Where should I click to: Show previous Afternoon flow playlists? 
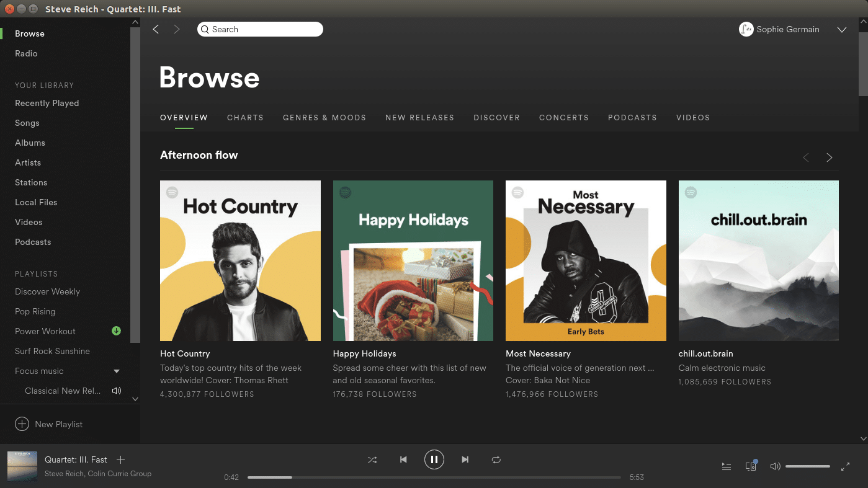(806, 157)
